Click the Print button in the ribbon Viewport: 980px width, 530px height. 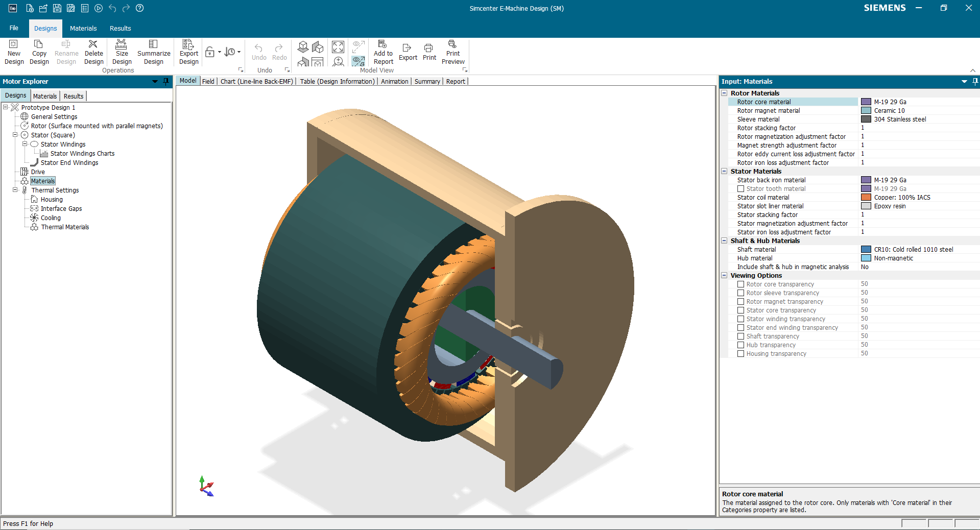pos(429,52)
